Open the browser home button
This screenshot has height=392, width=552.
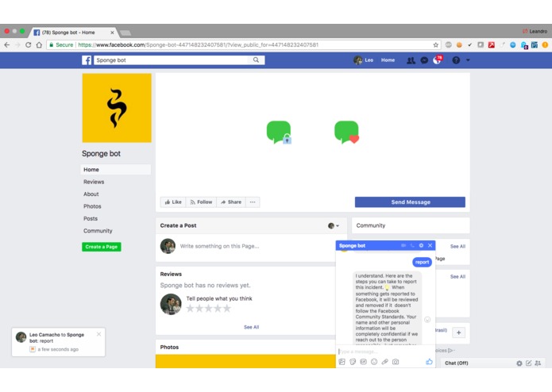pos(39,44)
